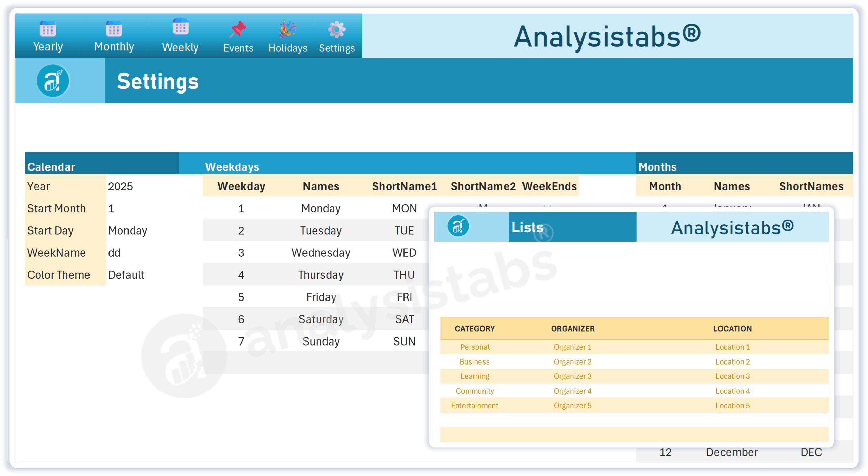868x476 pixels.
Task: Click the logo icon in Lists header
Action: [x=458, y=226]
